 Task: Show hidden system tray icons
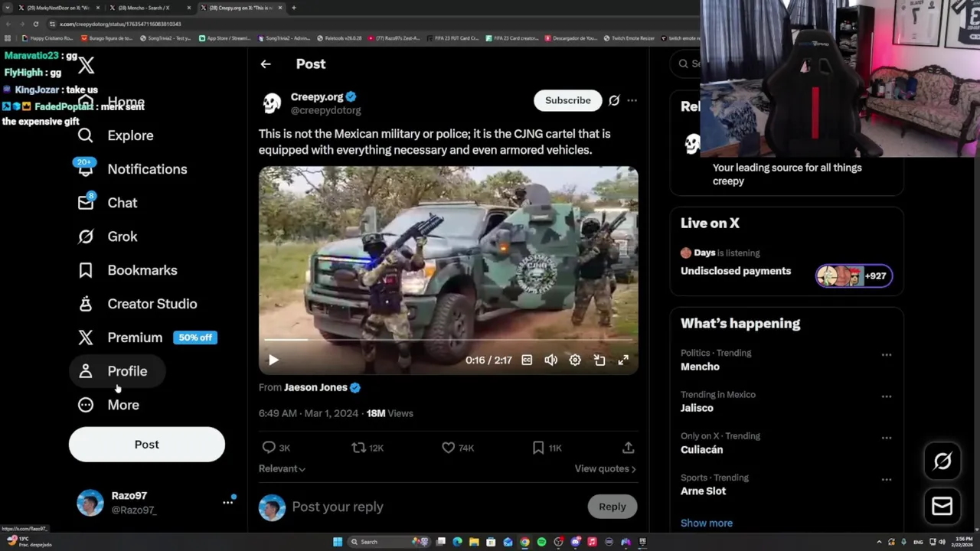pos(879,542)
